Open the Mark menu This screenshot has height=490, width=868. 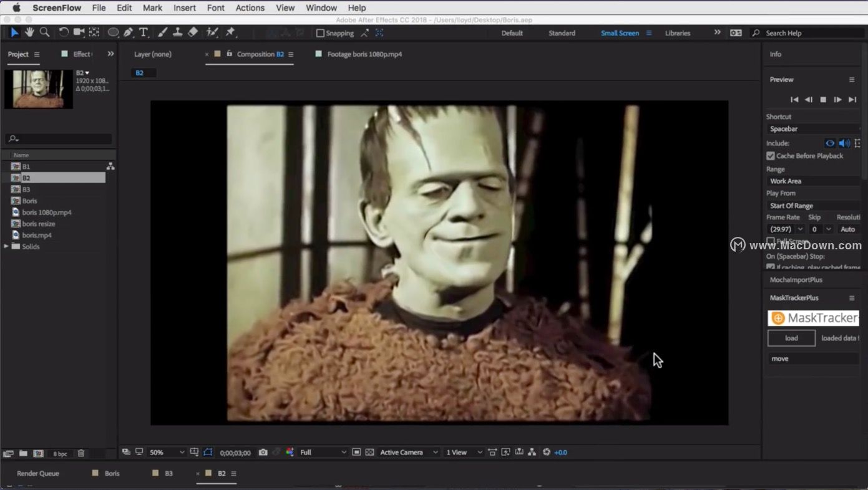click(152, 7)
